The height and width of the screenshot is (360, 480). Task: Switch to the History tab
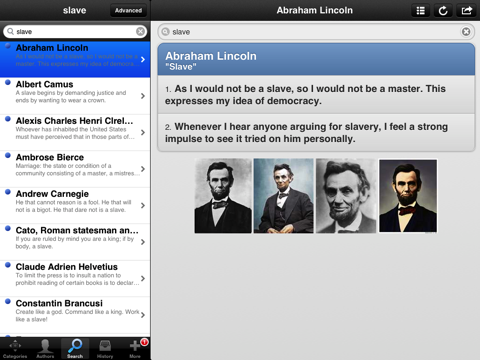[105, 349]
